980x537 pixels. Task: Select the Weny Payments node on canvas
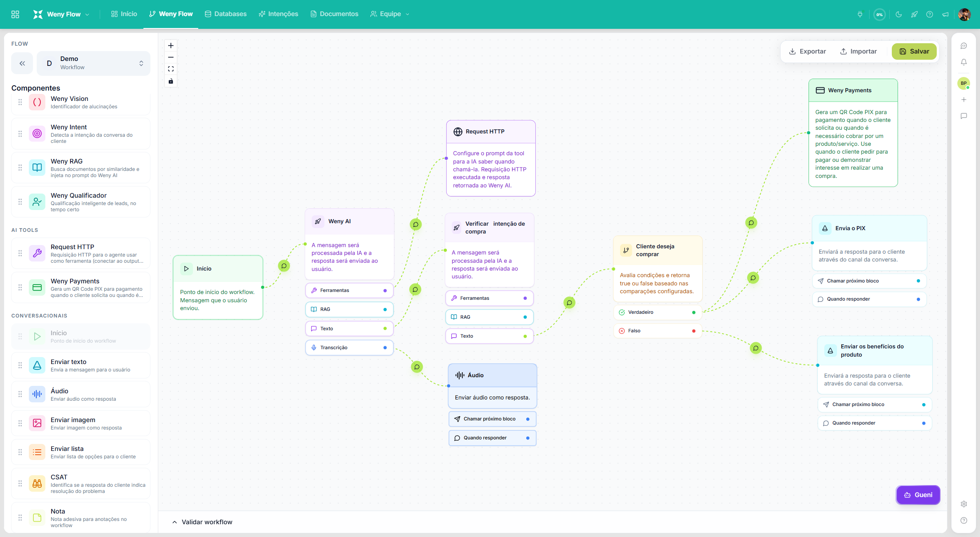point(853,133)
